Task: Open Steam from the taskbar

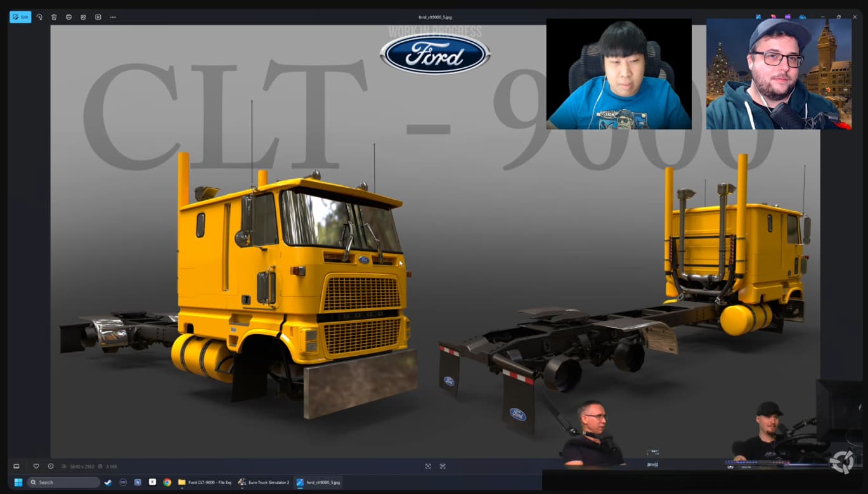Action: pyautogui.click(x=108, y=482)
